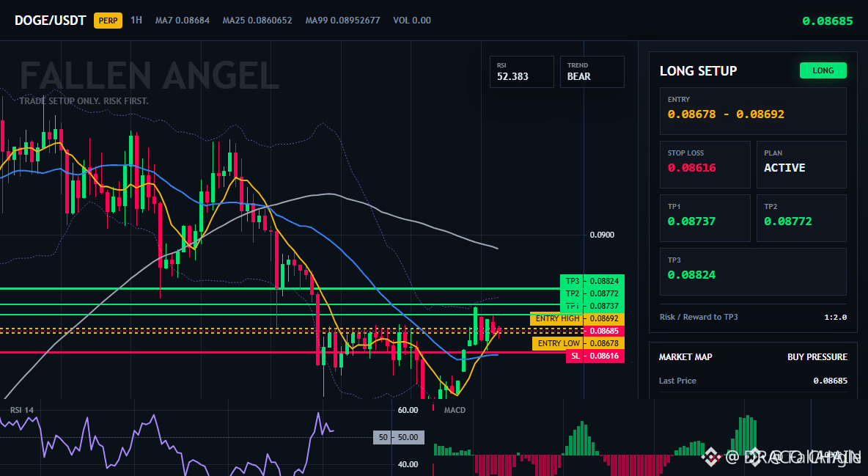This screenshot has height=476, width=868.
Task: Click the TP3 0.08824 card value
Action: 691,275
